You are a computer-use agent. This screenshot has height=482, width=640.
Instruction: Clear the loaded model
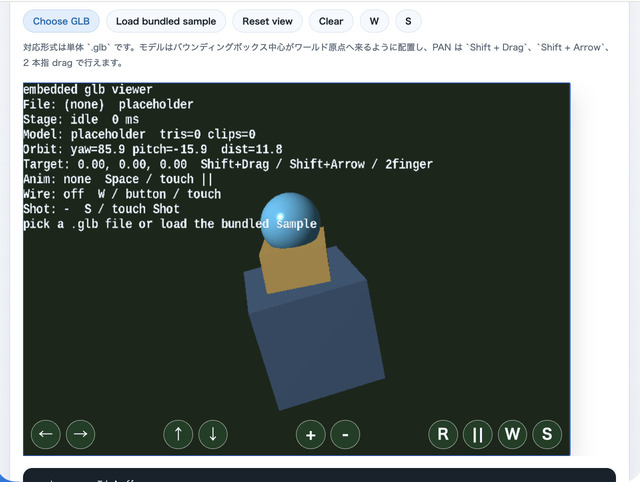[x=331, y=21]
